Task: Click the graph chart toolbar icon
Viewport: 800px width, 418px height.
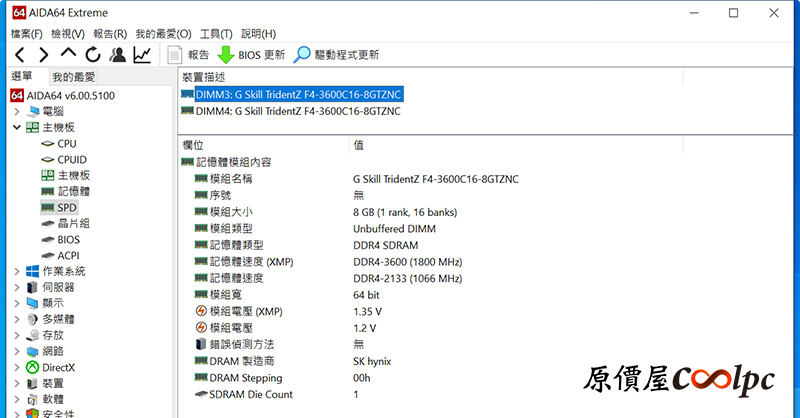Action: pos(142,55)
